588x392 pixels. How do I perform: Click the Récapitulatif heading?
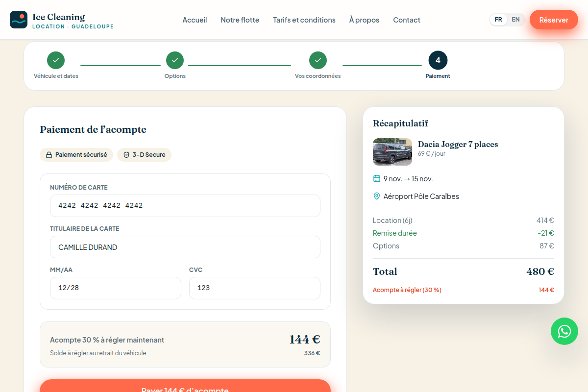400,123
